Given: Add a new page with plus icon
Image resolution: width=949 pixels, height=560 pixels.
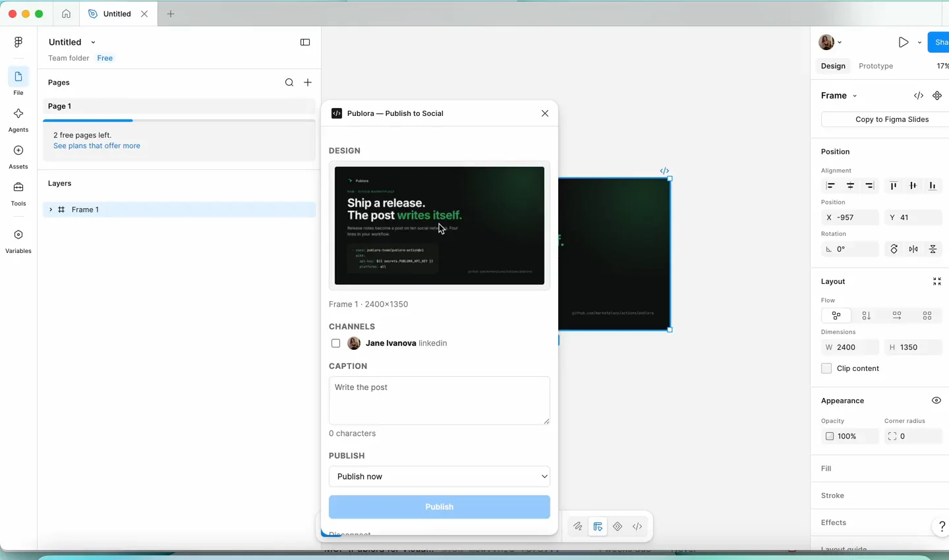Looking at the screenshot, I should coord(308,82).
